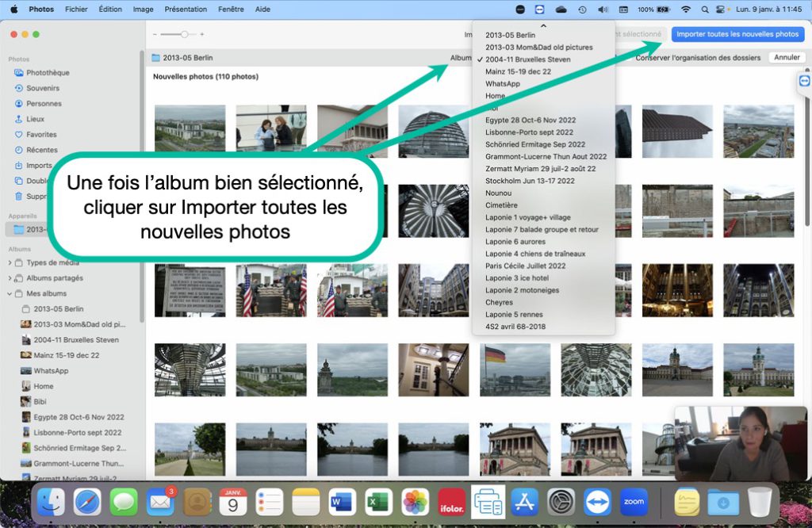Launch Safari from the Dock
This screenshot has width=812, height=528.
87,502
